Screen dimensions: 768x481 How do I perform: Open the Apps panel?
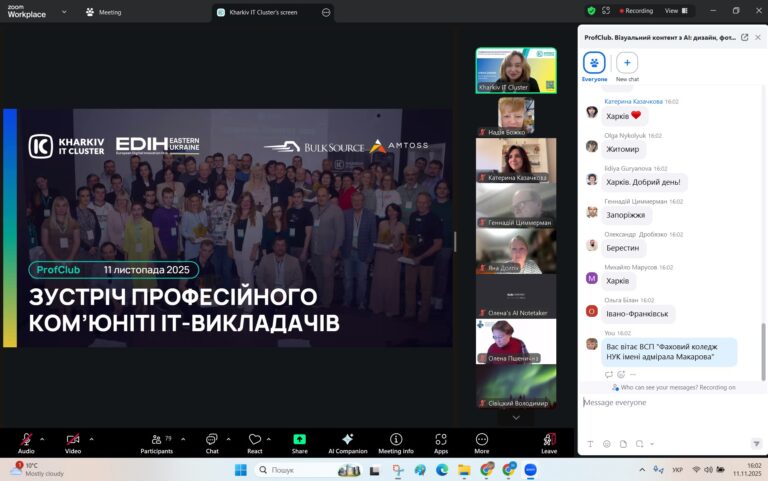(441, 443)
